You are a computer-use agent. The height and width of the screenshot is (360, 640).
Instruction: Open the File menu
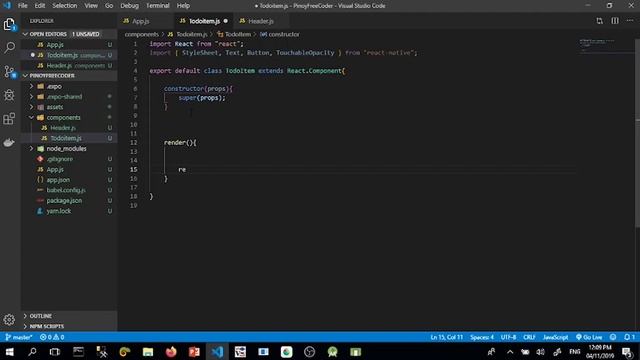point(22,6)
